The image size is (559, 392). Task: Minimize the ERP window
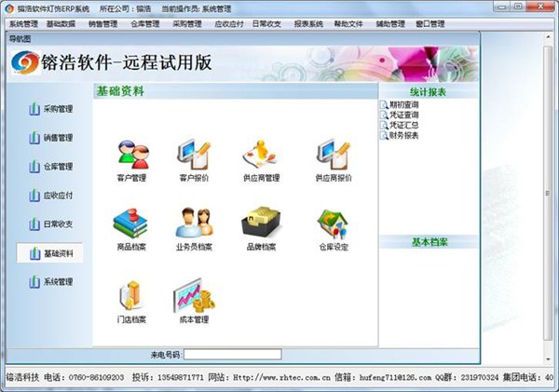(x=502, y=7)
